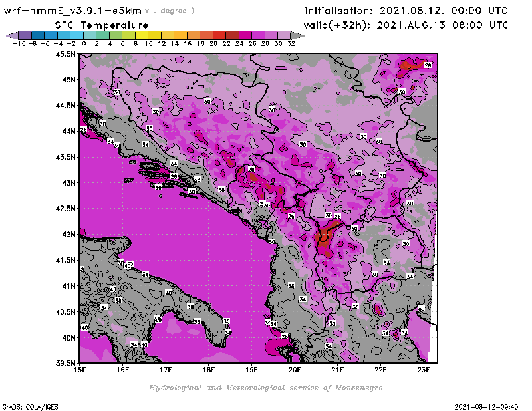Click the legend tick label 20
The height and width of the screenshot is (411, 532).
click(213, 43)
